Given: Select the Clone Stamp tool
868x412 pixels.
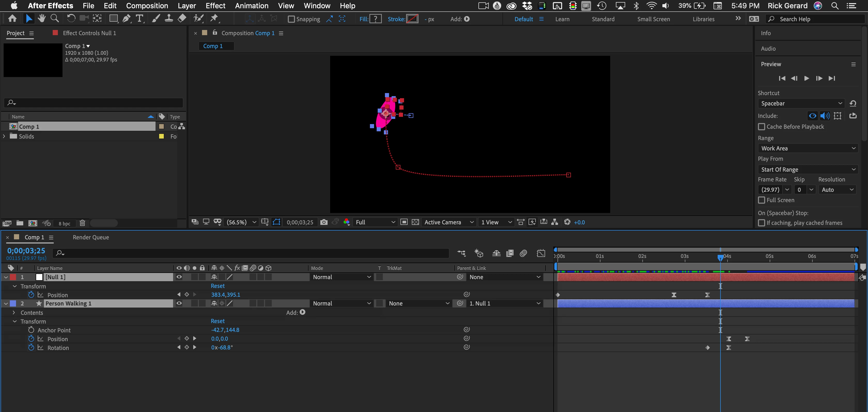Looking at the screenshot, I should (x=169, y=19).
